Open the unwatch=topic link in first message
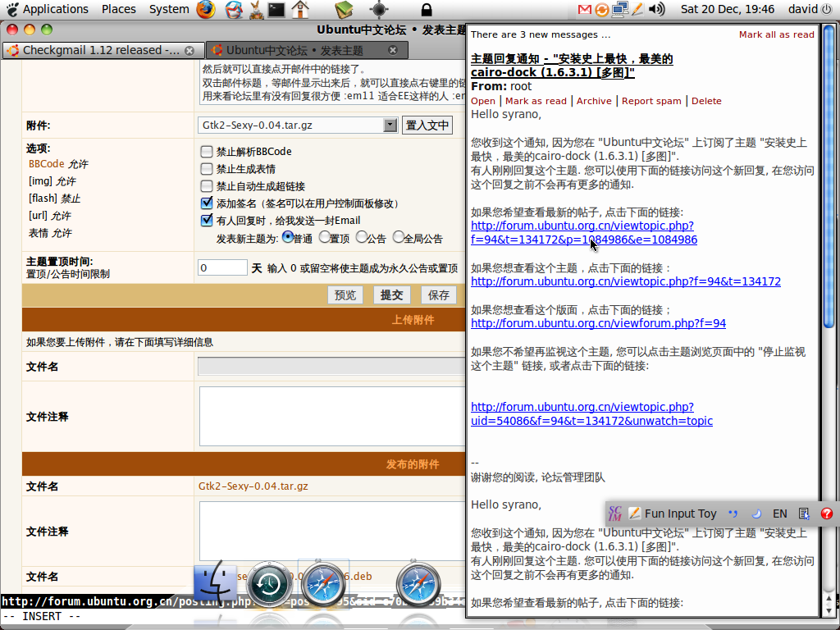 591,413
